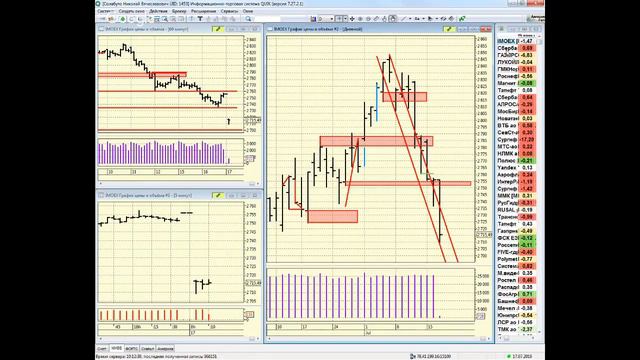
Task: Click the magnifier search toolbar icon
Action: tap(248, 19)
